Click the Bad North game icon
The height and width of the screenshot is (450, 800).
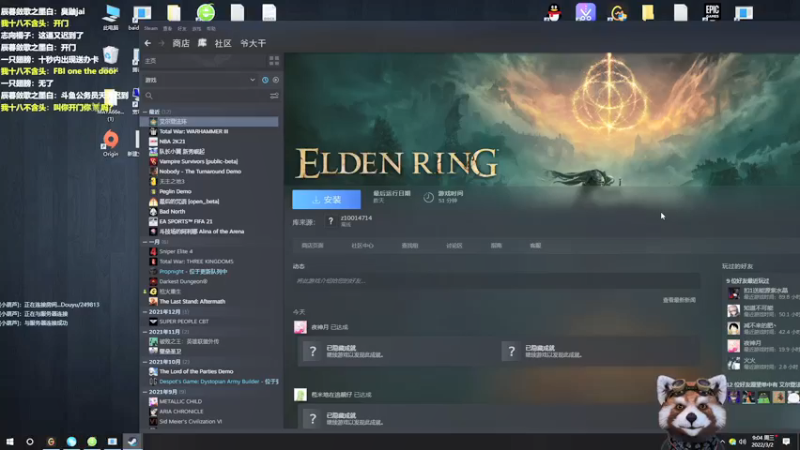(153, 211)
